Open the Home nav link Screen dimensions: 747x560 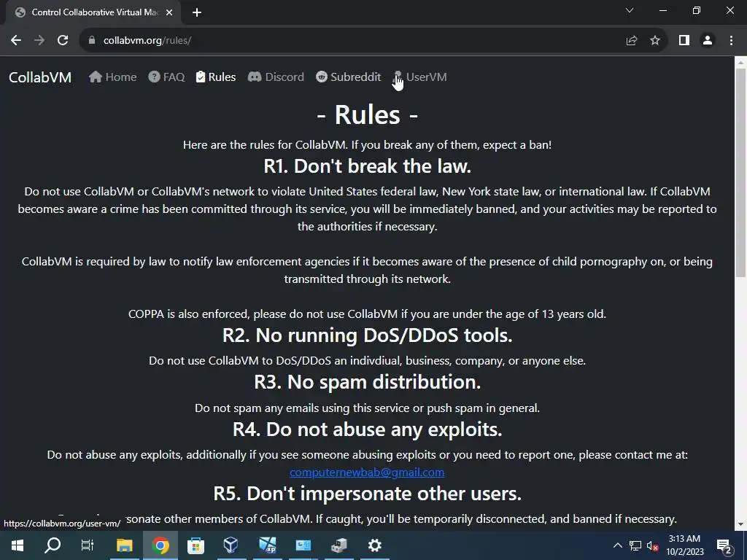point(112,77)
